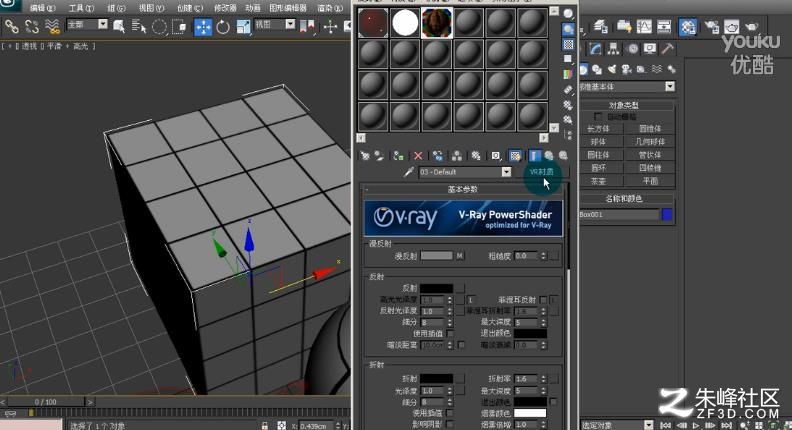Toggle reflection 使用插值 checkbox
Image resolution: width=792 pixels, height=430 pixels.
(x=450, y=333)
